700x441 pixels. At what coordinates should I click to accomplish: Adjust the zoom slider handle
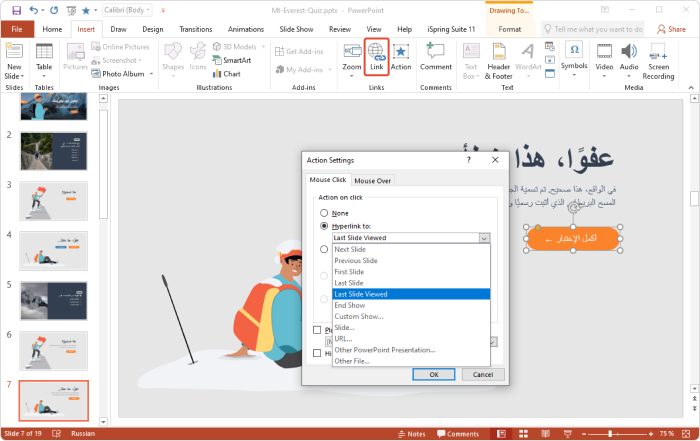click(610, 433)
